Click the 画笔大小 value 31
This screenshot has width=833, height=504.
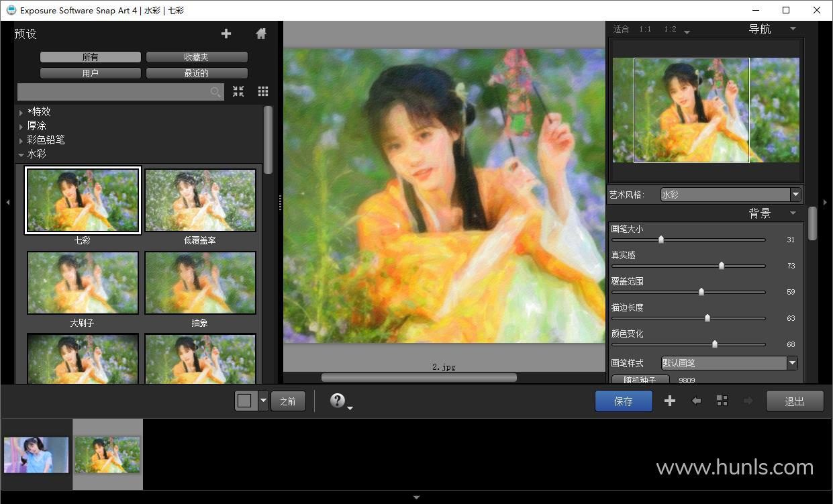click(791, 240)
